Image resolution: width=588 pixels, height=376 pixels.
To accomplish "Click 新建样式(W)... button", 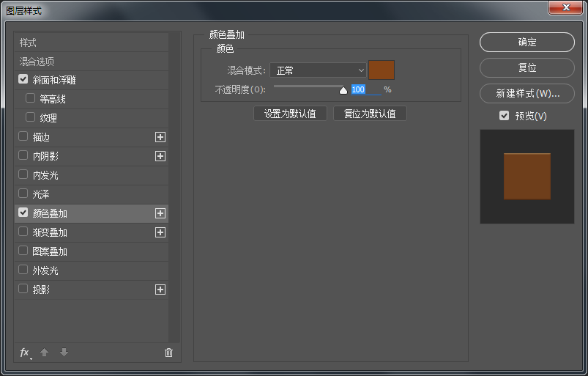I will click(527, 93).
